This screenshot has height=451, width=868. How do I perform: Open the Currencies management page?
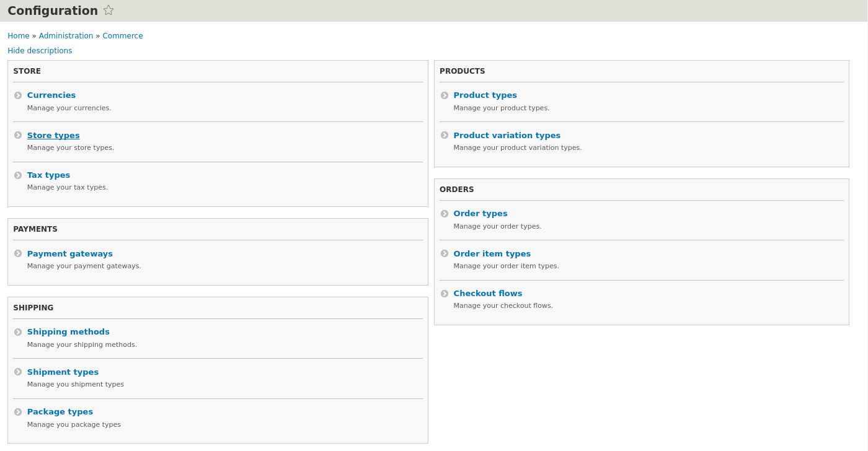click(x=51, y=95)
